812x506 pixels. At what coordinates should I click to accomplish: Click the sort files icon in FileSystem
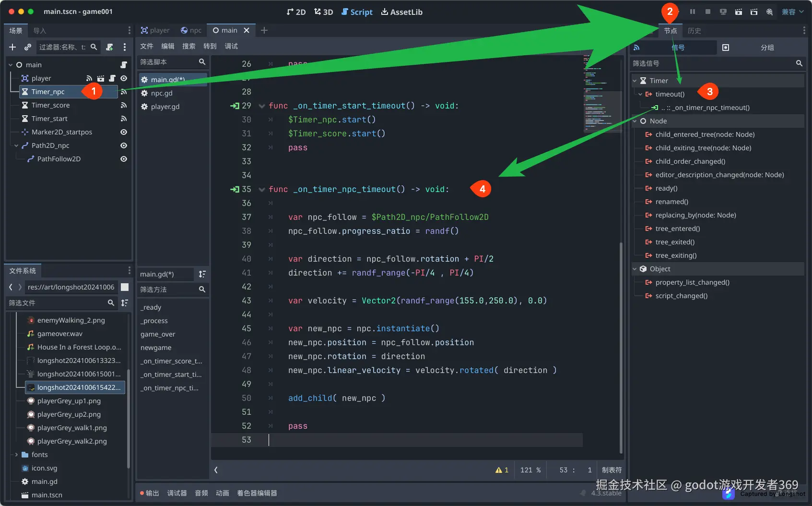(x=125, y=303)
